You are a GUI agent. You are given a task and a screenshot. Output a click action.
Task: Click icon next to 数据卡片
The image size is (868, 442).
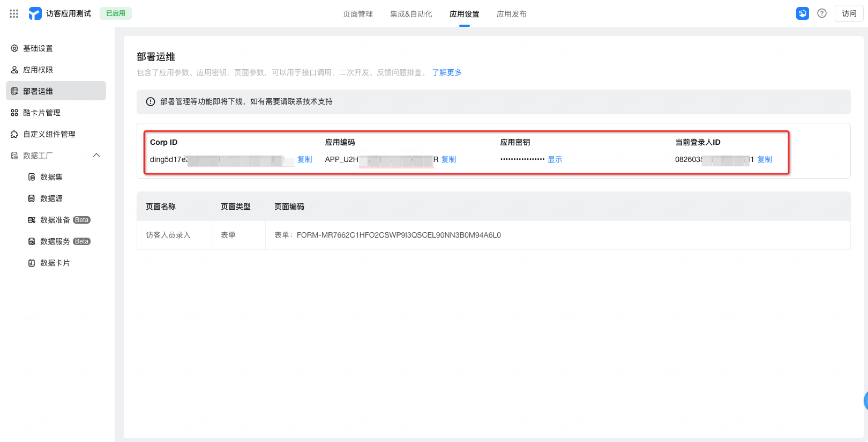tap(32, 263)
